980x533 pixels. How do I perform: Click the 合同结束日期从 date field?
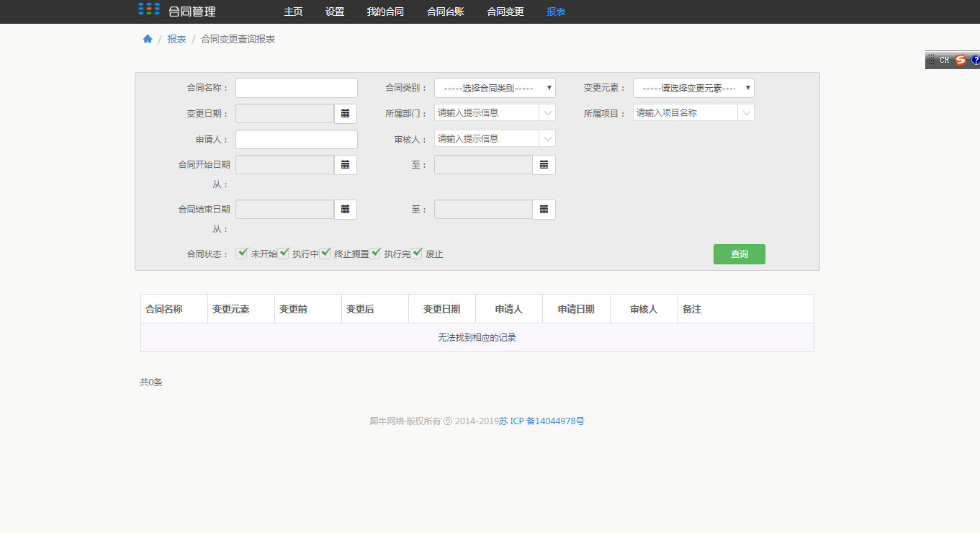coord(285,210)
